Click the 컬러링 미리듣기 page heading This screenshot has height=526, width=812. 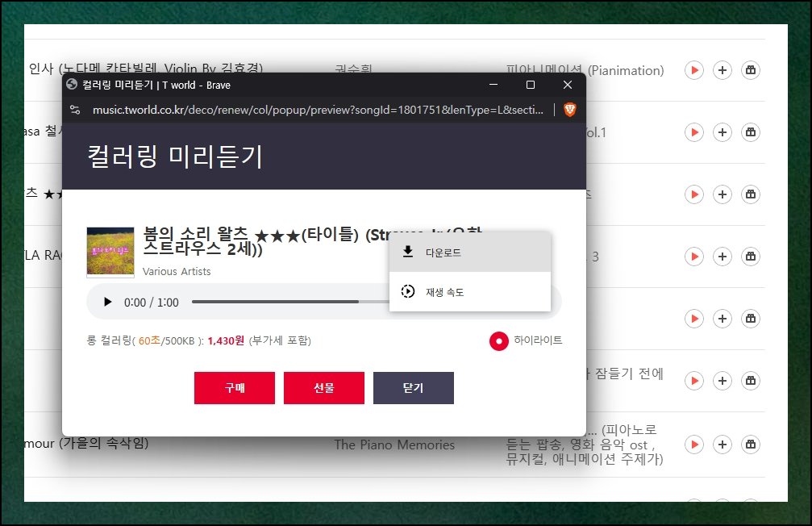[175, 157]
